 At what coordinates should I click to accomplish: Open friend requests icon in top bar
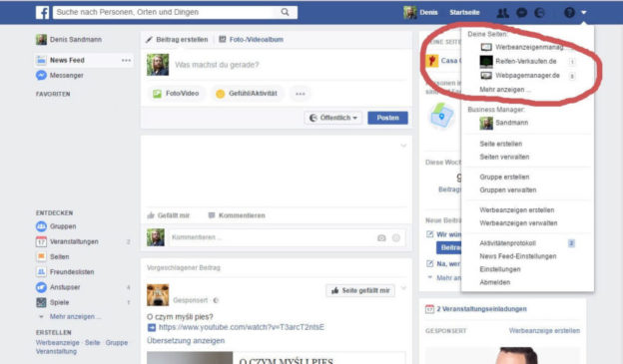(502, 13)
